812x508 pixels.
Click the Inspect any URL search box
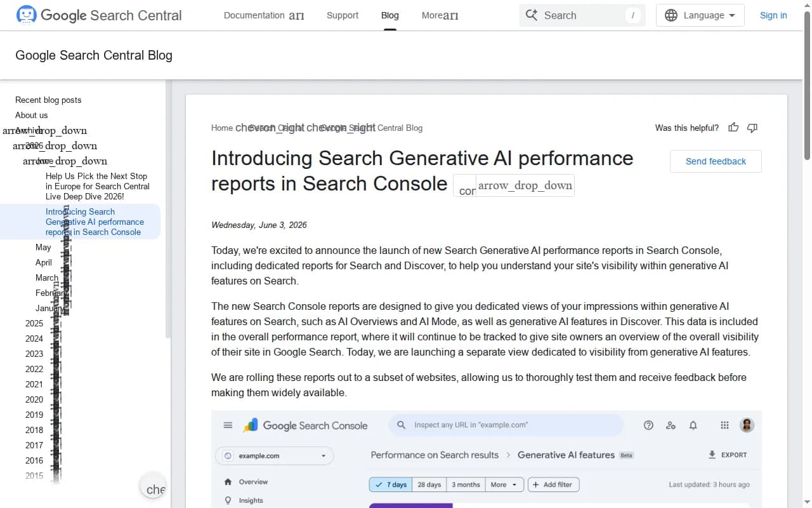pos(506,425)
